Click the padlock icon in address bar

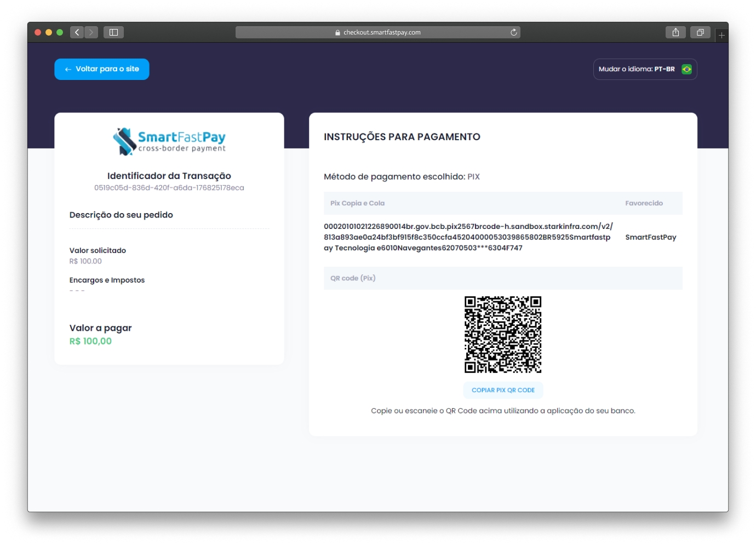[337, 33]
